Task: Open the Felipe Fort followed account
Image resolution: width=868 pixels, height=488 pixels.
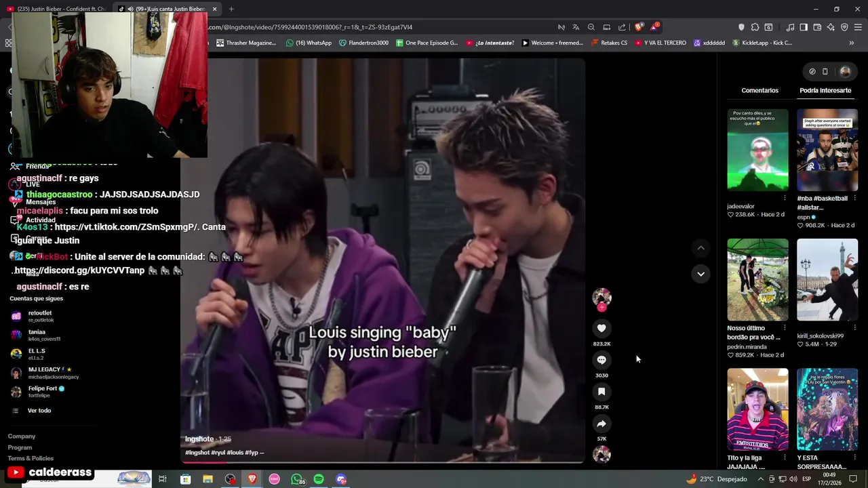Action: (x=37, y=392)
